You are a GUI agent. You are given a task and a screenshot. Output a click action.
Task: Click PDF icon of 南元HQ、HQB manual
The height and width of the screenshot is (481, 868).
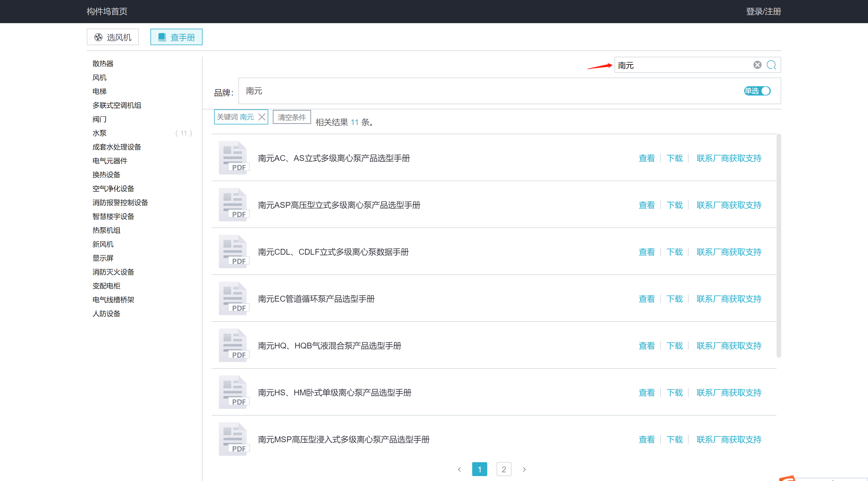234,345
